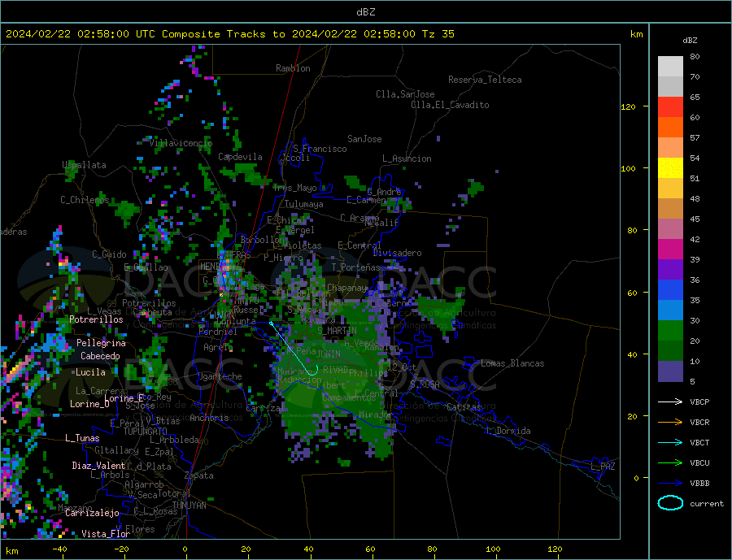The image size is (732, 560).
Task: Click the TUPUNGATO map label
Action: click(x=145, y=432)
